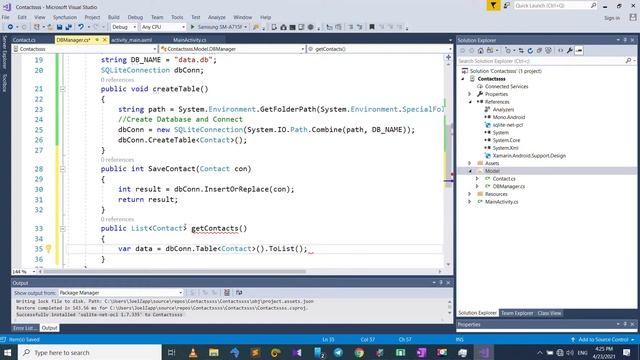Click the notifications flag icon
This screenshot has height=360, width=640.
pyautogui.click(x=493, y=5)
